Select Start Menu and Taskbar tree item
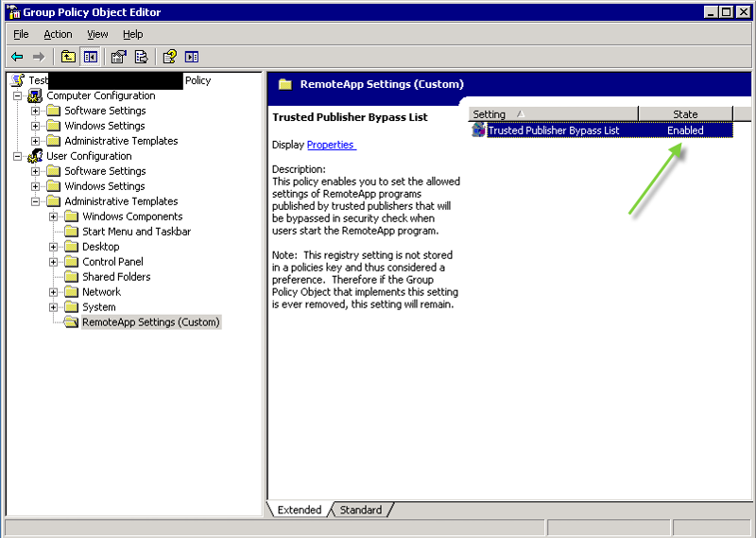The image size is (756, 538). [x=136, y=231]
